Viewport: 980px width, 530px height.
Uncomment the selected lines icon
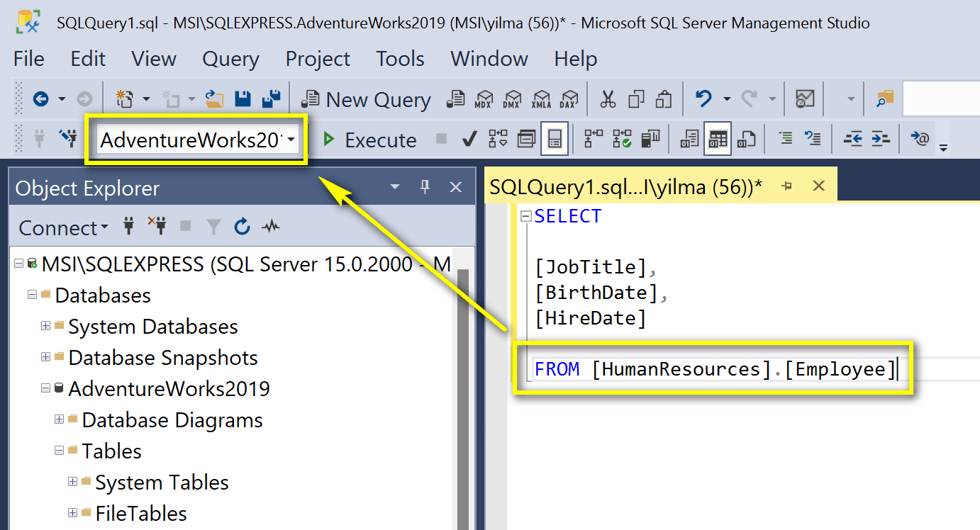[813, 139]
